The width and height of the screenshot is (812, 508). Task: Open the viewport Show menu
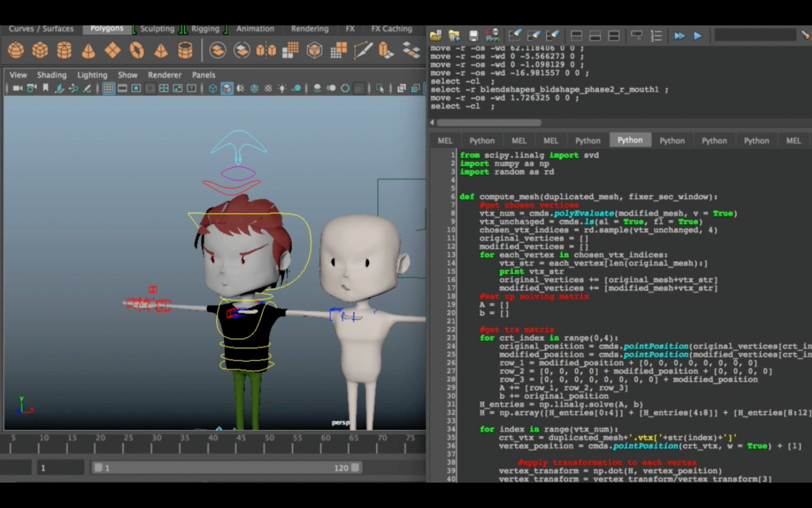(128, 75)
